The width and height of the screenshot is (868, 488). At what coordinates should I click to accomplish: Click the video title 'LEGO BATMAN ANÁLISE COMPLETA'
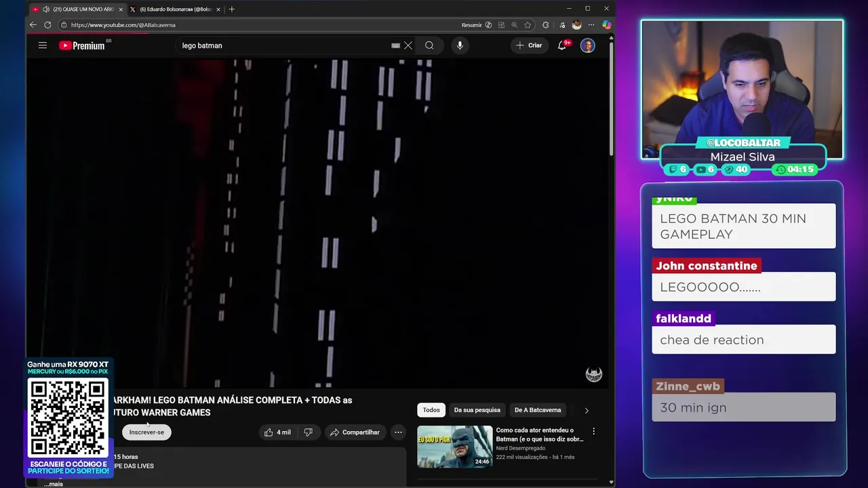tap(233, 406)
